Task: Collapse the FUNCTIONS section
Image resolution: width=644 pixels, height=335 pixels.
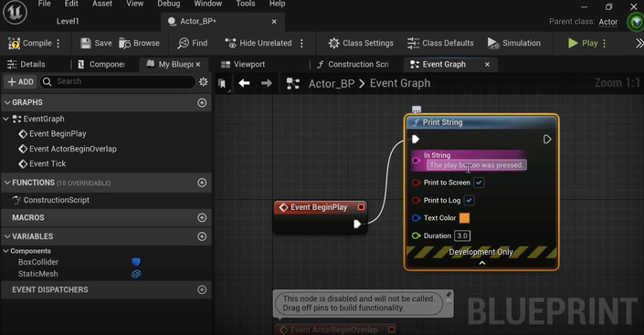Action: coord(7,183)
